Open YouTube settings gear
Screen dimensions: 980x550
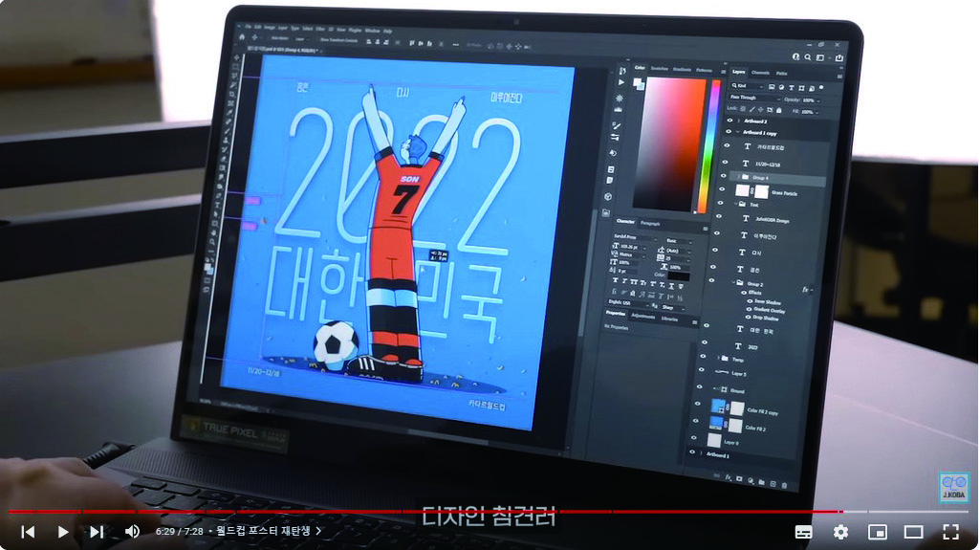click(840, 532)
